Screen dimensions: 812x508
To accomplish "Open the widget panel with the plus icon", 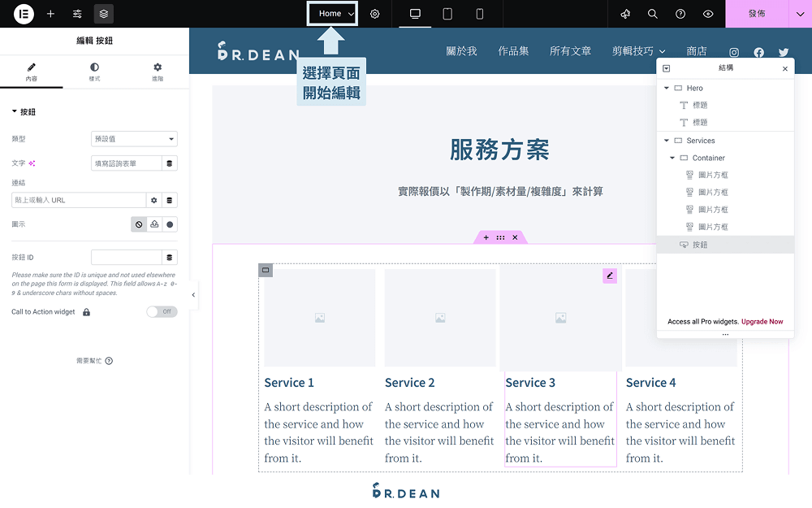I will 51,14.
